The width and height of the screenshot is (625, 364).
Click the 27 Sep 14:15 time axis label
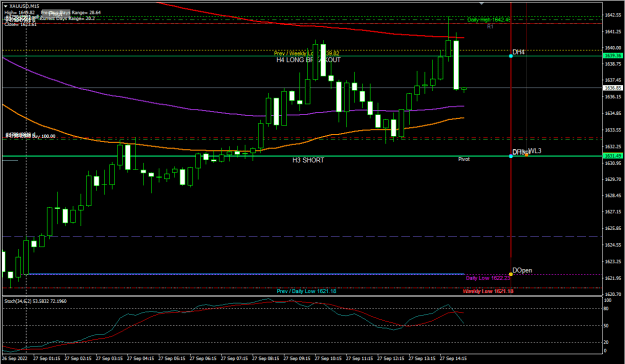click(453, 358)
